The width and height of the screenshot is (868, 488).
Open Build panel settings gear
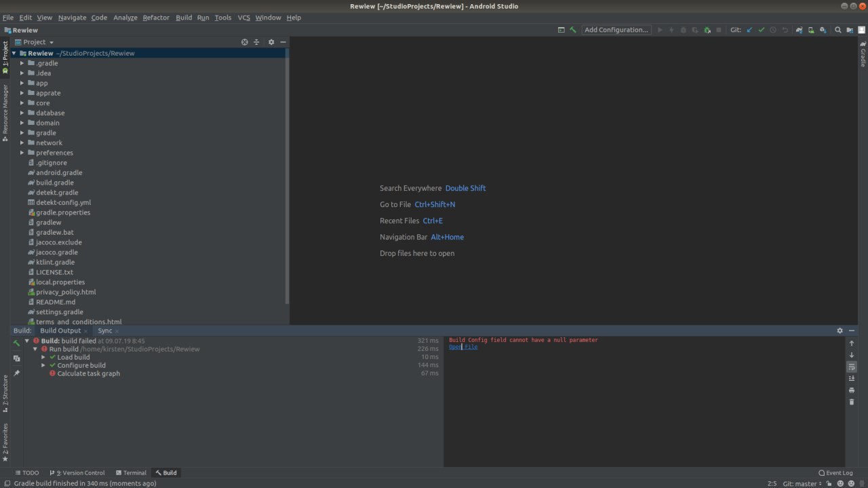pyautogui.click(x=840, y=331)
